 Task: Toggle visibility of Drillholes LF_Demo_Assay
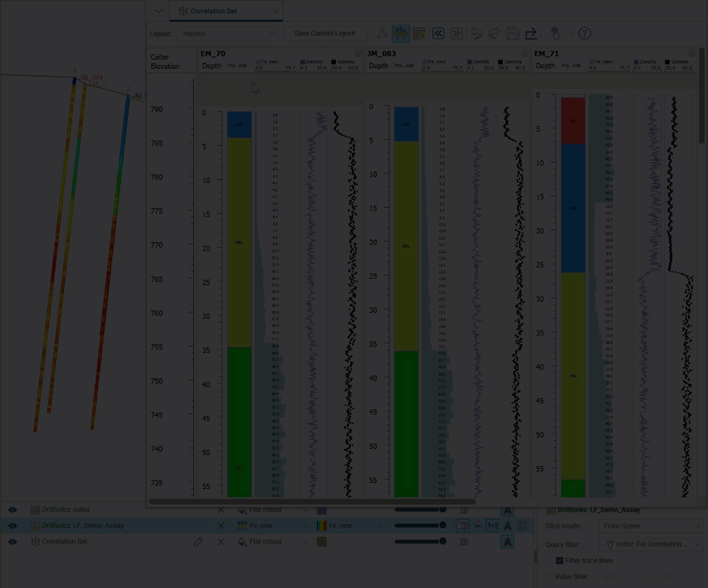point(13,526)
